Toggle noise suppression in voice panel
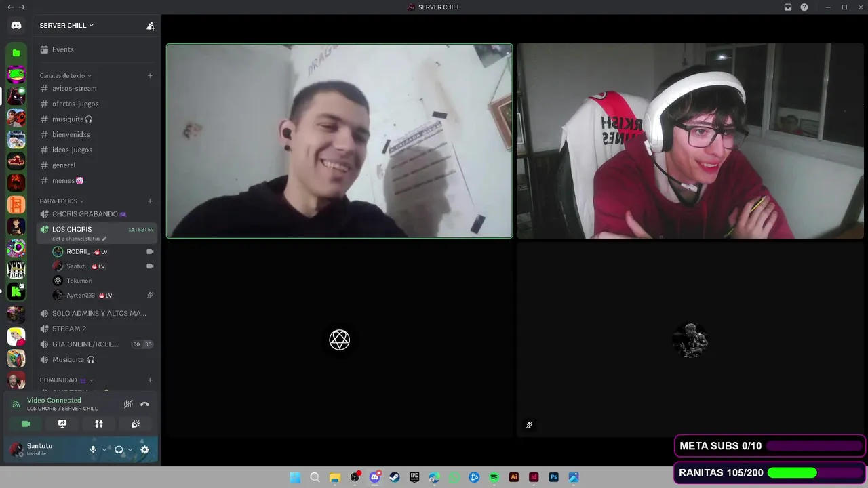 (128, 404)
